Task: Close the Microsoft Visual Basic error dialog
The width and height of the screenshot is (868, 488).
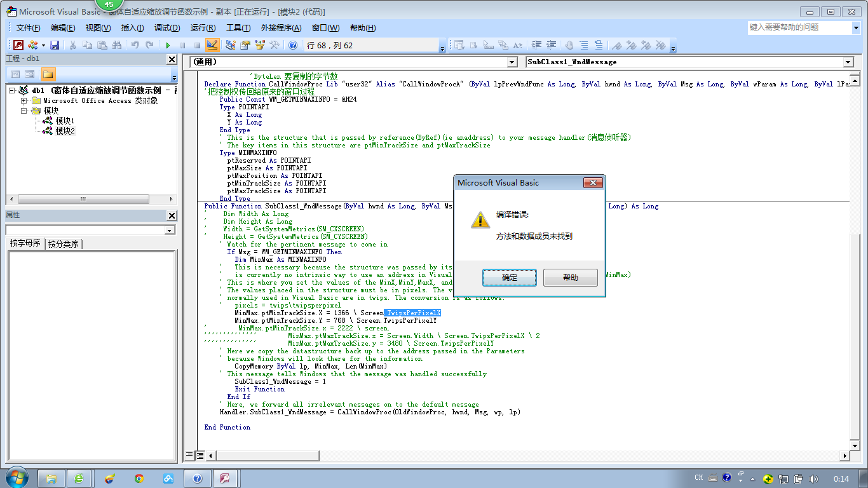Action: tap(592, 183)
